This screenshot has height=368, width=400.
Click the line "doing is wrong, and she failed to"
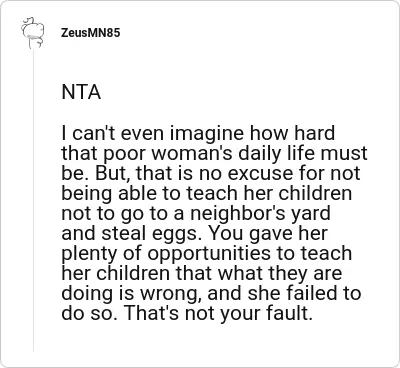211,294
